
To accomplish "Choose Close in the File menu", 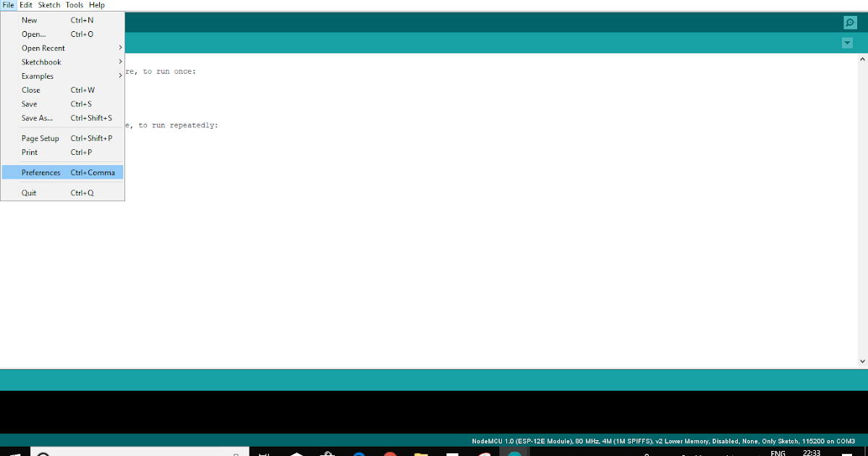I will tap(62, 90).
